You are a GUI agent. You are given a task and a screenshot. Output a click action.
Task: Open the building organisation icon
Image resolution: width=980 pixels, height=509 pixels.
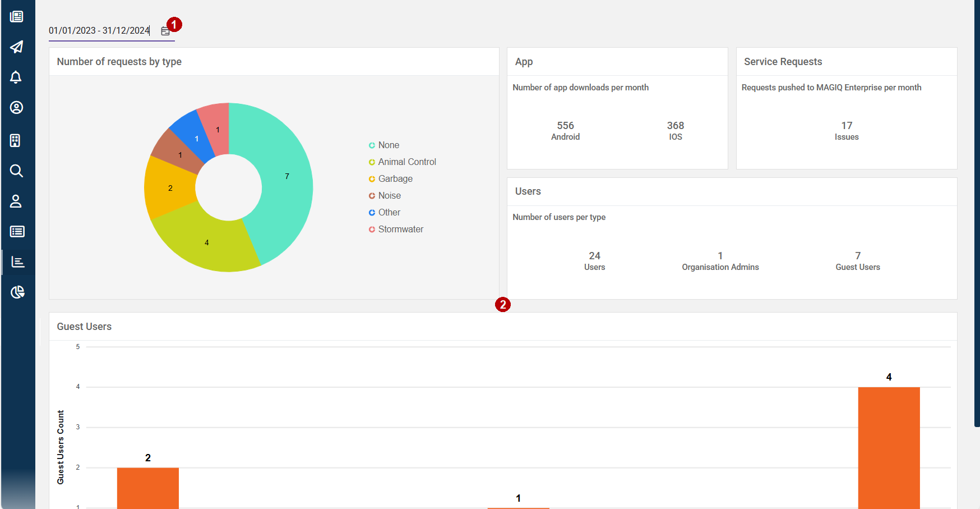pos(16,140)
